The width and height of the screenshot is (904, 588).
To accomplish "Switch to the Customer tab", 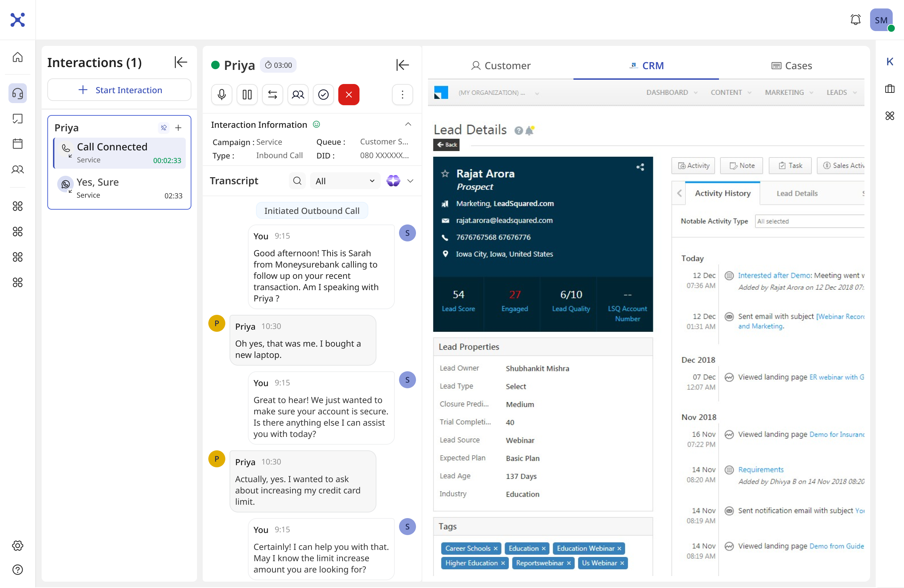I will [x=501, y=66].
